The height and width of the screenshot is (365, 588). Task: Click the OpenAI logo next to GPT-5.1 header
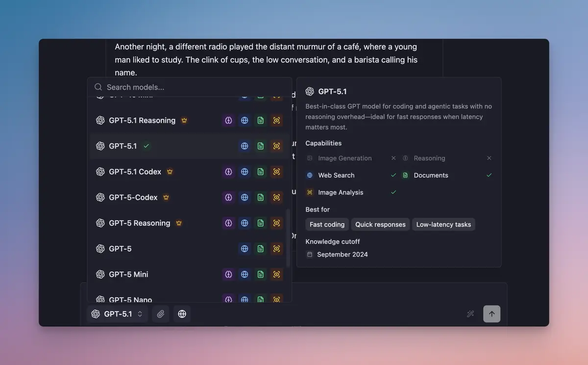pyautogui.click(x=309, y=91)
